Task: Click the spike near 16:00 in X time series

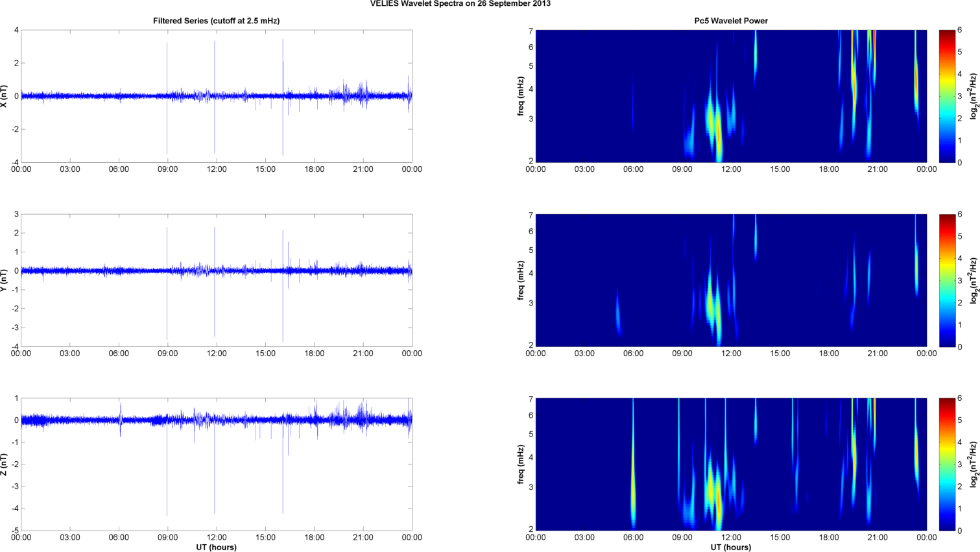Action: 283,97
